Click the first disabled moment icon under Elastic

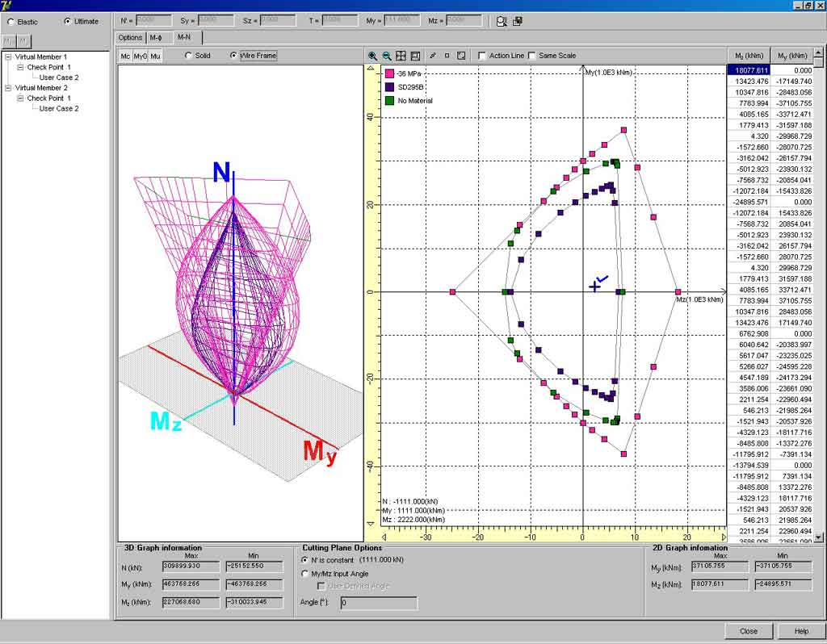pos(9,41)
